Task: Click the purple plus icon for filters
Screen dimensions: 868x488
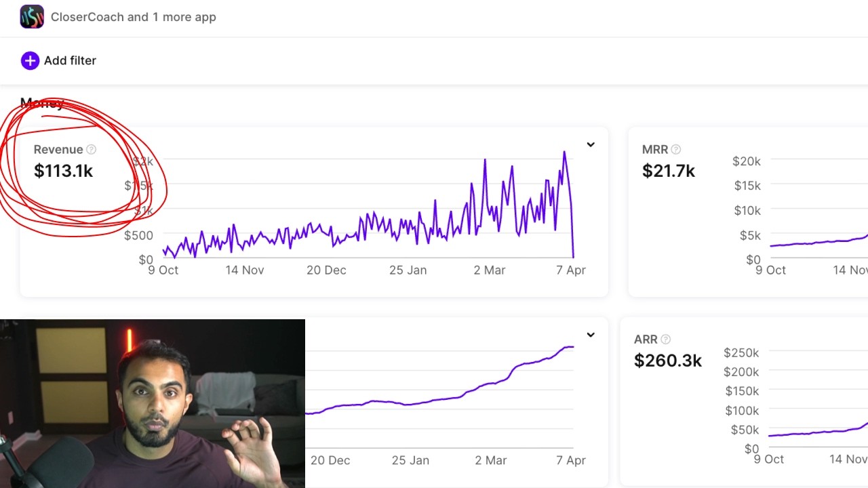Action: tap(30, 60)
